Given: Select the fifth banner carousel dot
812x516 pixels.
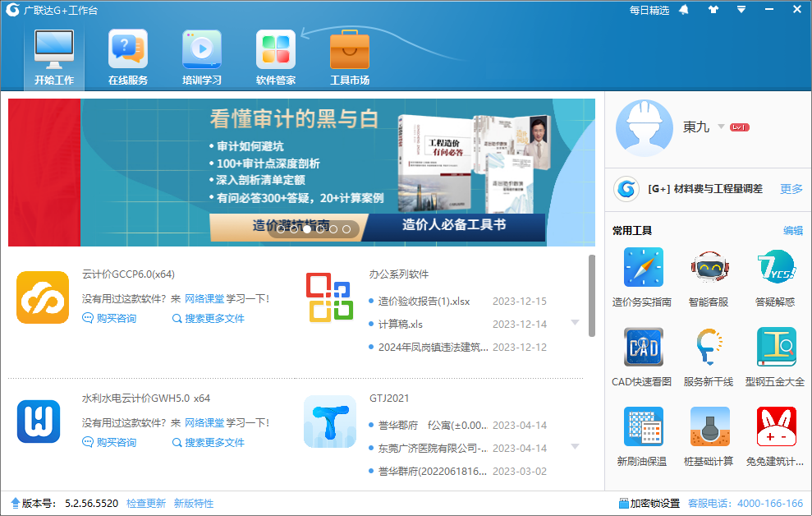Looking at the screenshot, I should click(333, 229).
